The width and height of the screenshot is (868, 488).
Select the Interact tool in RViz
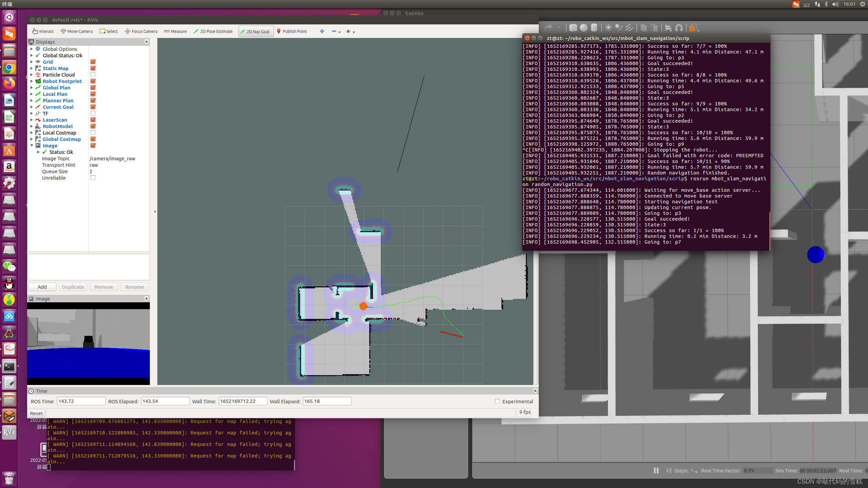point(43,31)
